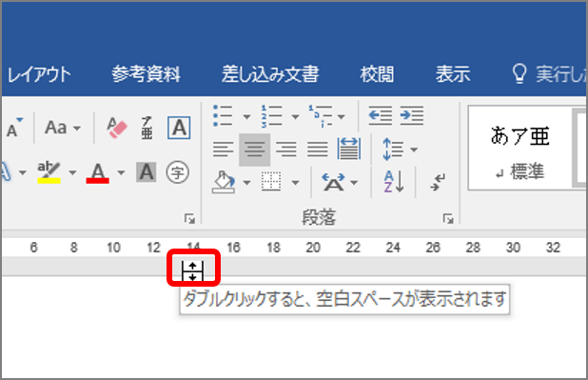Select the 標準 style thumbnail

pyautogui.click(x=519, y=148)
